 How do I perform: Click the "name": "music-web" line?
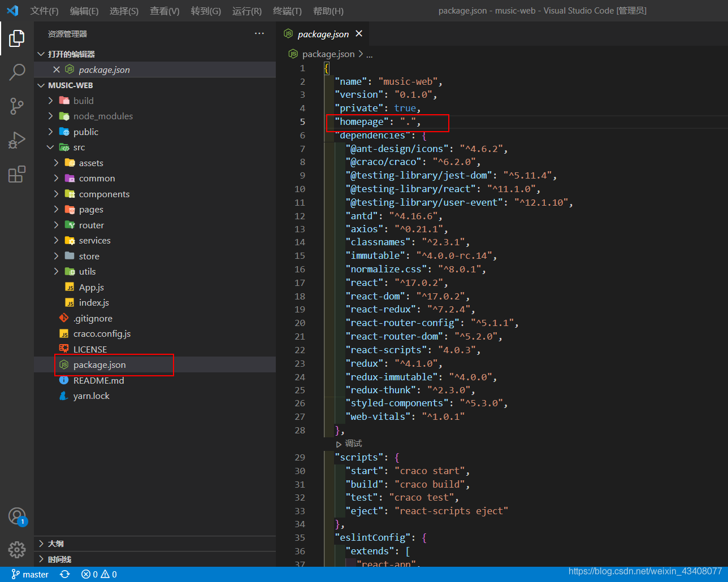pos(389,81)
